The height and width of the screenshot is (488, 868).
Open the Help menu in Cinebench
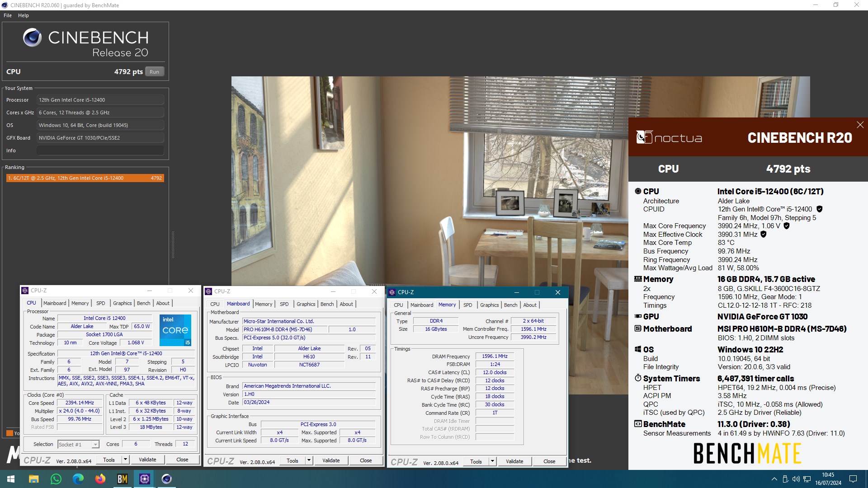coord(24,15)
